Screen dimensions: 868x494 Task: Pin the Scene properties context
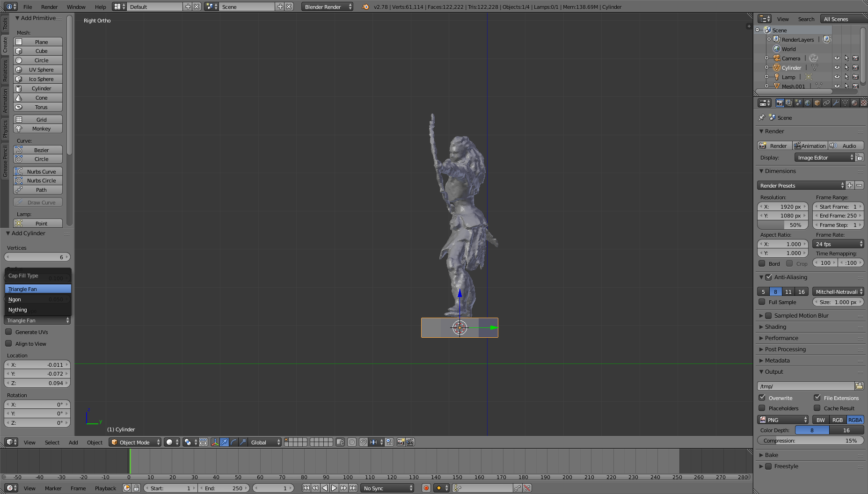point(761,117)
